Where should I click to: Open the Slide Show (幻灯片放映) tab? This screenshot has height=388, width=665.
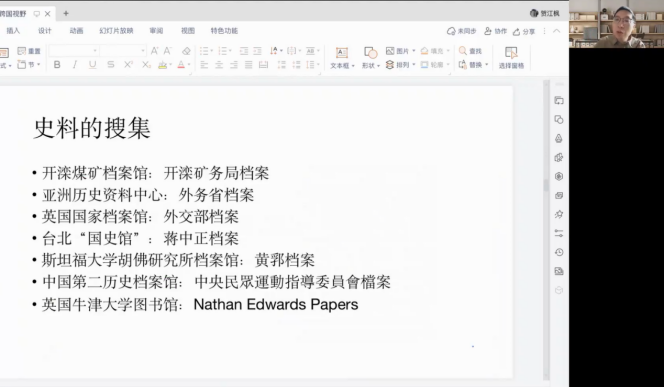click(116, 31)
